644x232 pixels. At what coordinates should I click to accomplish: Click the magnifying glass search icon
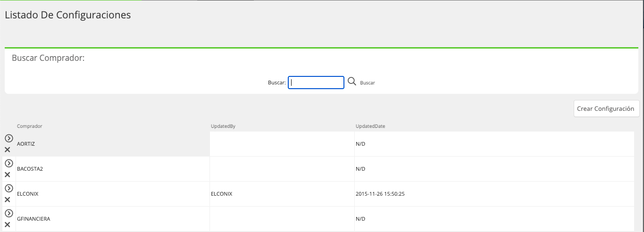click(352, 82)
